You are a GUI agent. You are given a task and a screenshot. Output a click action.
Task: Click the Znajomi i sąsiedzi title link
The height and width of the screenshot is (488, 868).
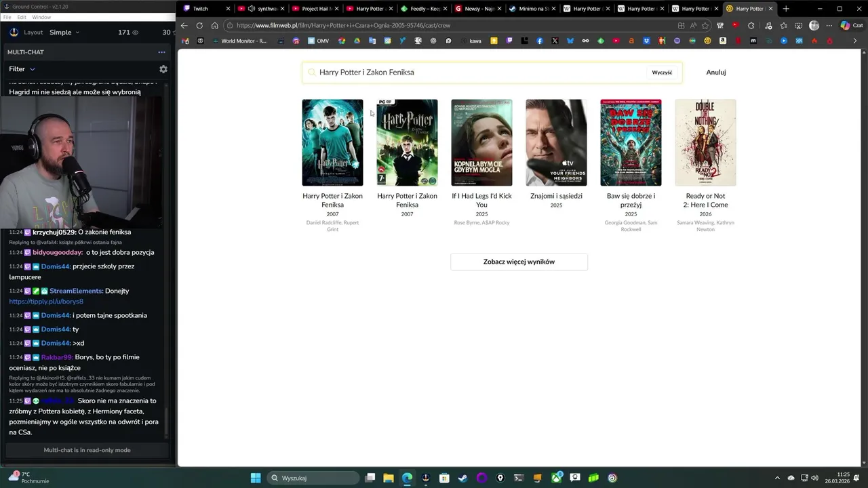[x=556, y=196]
